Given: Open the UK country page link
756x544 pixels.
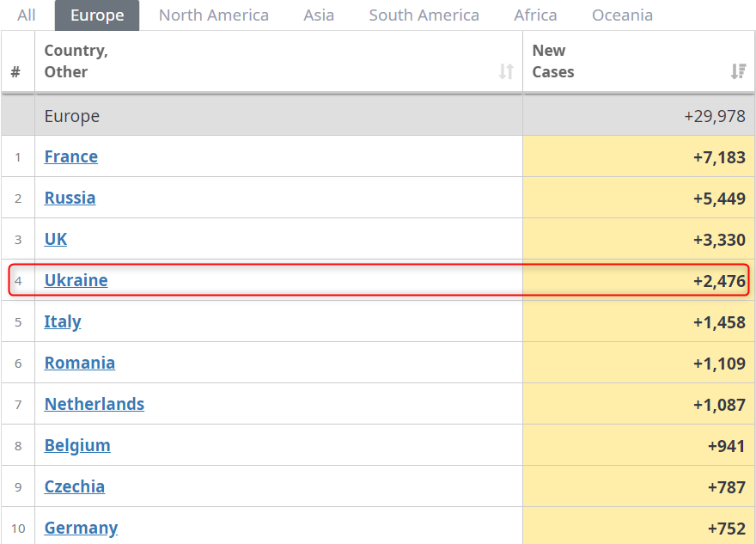Looking at the screenshot, I should (x=56, y=239).
